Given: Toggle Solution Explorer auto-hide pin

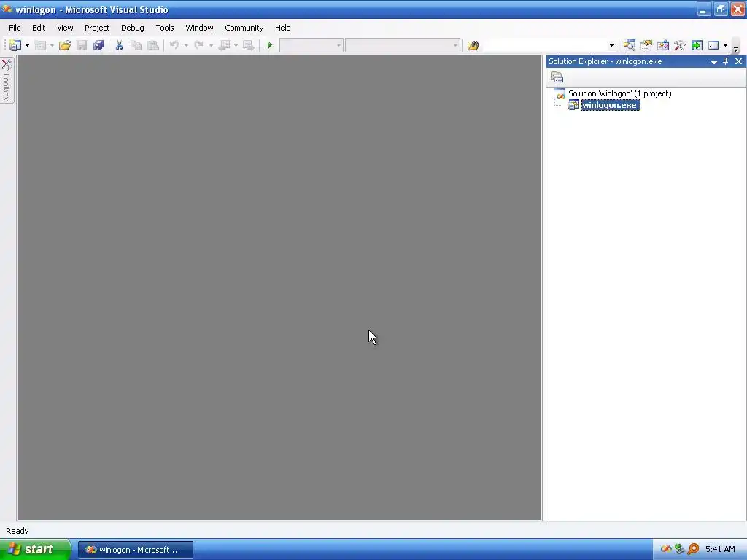Looking at the screenshot, I should (x=726, y=61).
